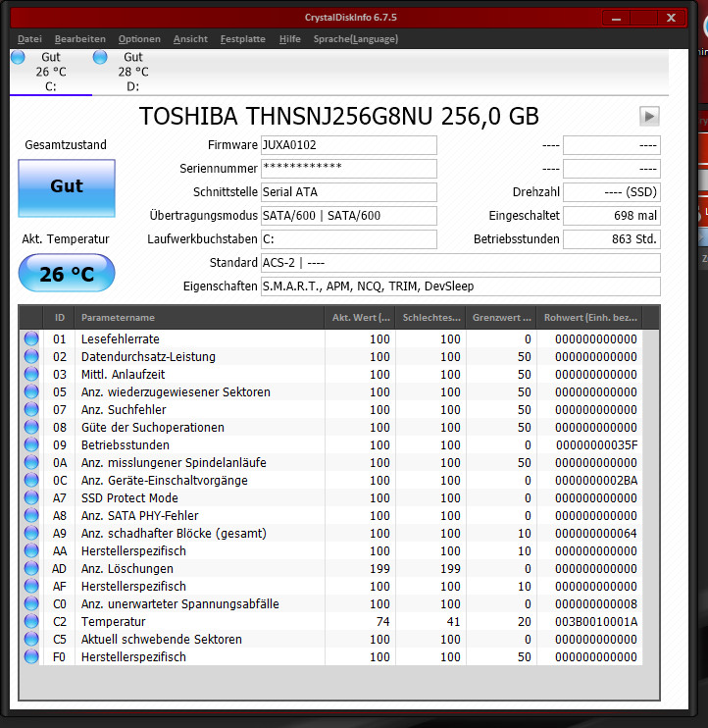Open the Hilfe menu
Screen dimensions: 708x728
[x=290, y=39]
